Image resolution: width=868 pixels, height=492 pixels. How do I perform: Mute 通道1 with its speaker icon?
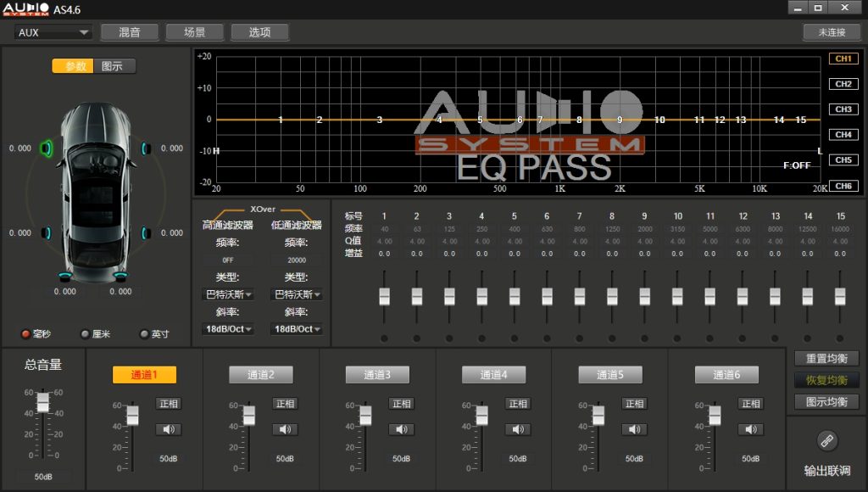(169, 429)
